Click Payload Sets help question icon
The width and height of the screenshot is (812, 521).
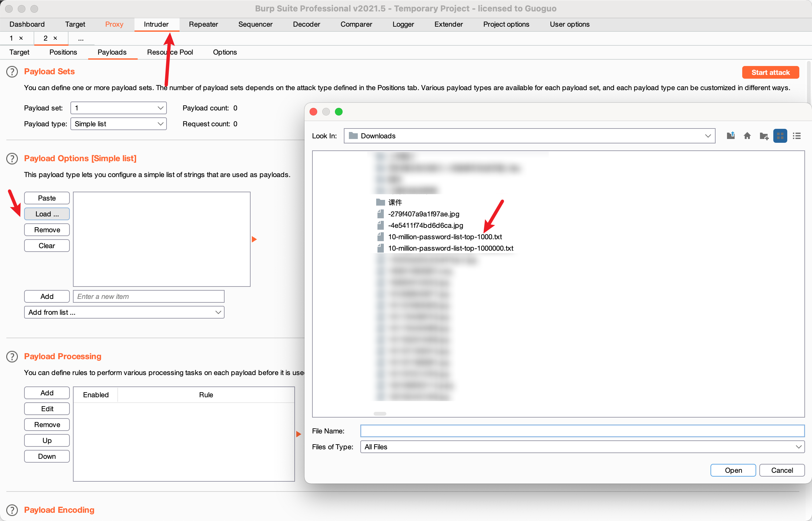click(12, 72)
